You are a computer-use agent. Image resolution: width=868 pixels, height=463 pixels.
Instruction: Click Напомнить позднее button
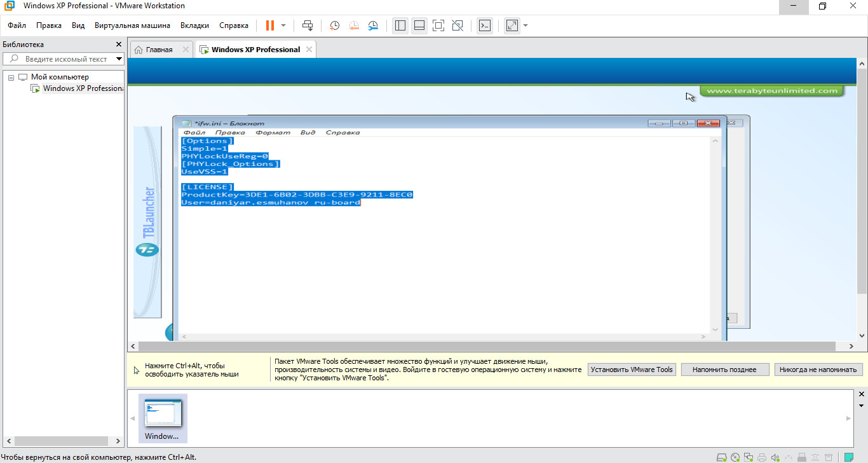click(725, 370)
